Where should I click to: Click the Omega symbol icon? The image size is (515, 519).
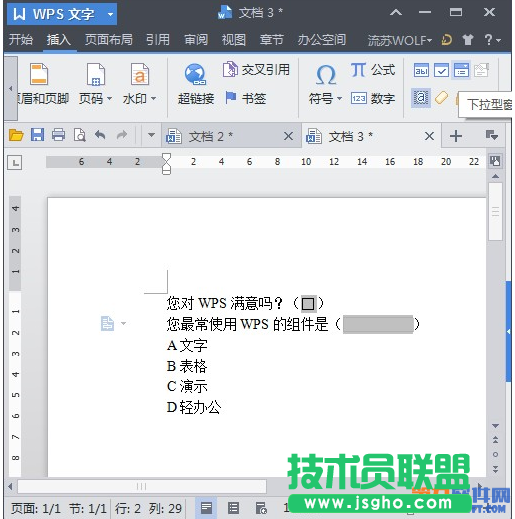(325, 75)
